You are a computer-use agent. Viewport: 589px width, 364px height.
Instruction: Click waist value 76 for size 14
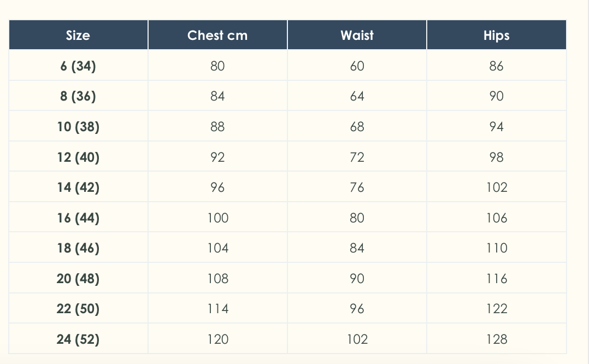(357, 187)
